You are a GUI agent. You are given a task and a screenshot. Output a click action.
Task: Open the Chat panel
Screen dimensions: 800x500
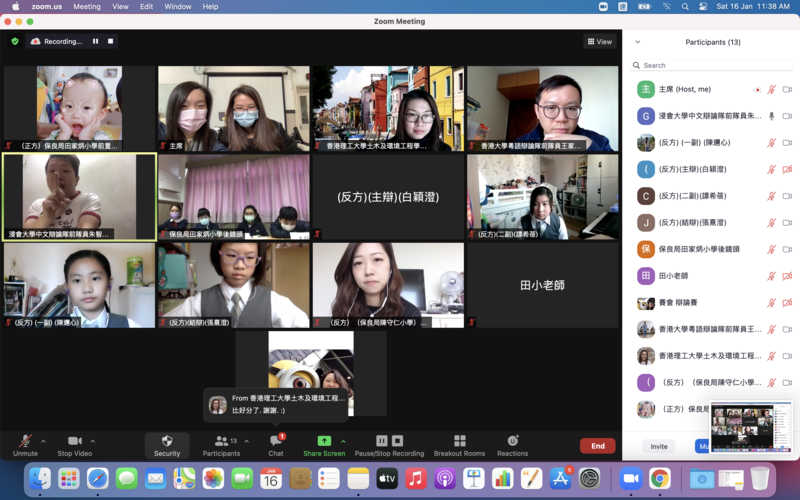(275, 445)
